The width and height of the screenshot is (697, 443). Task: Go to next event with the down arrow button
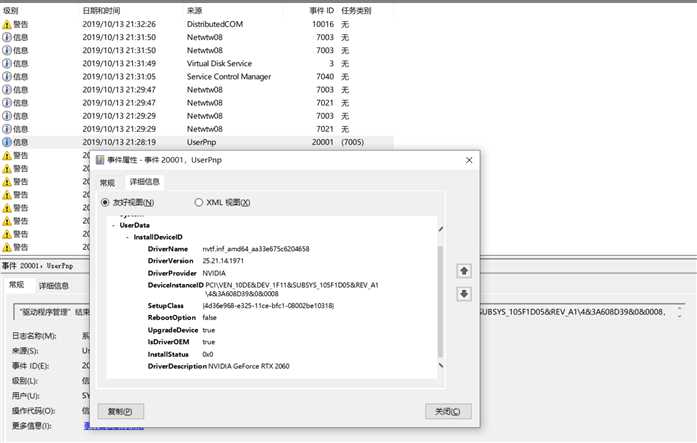(x=464, y=294)
